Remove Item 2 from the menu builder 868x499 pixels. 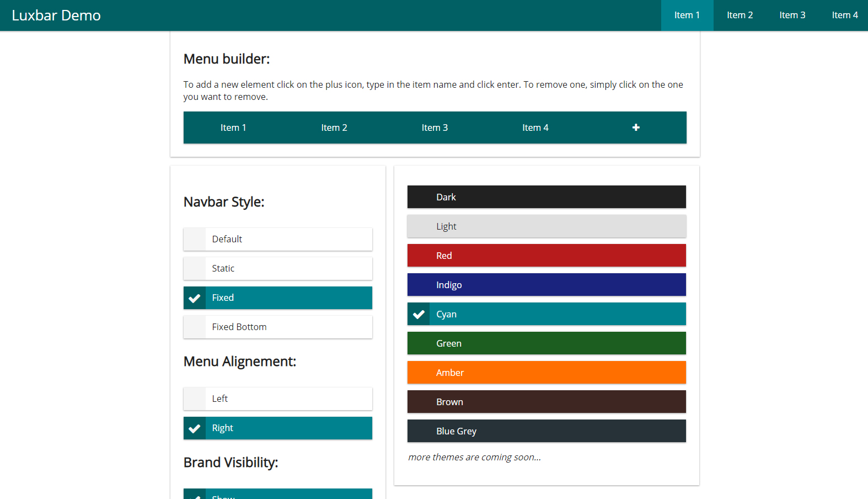[x=334, y=128]
